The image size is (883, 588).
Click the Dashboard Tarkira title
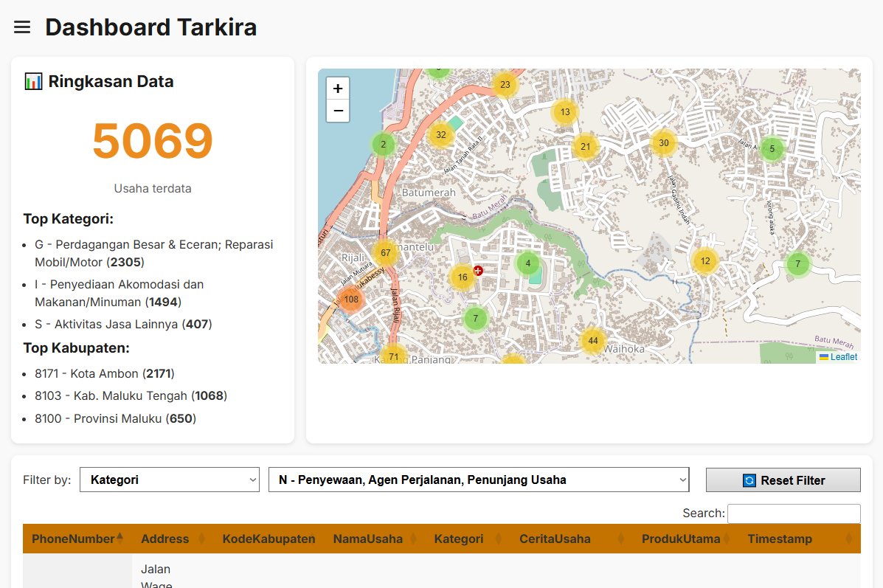pos(151,27)
